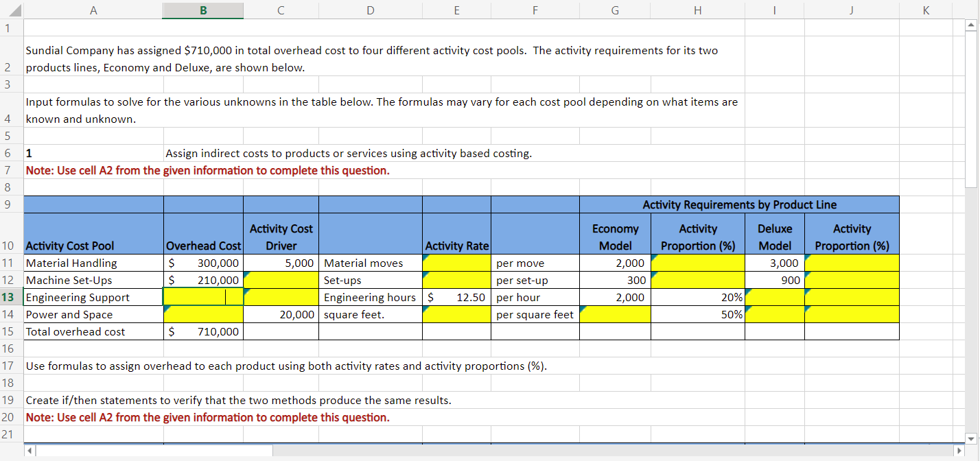The image size is (980, 461).
Task: Click the 20,000 activity driver cell
Action: point(281,314)
